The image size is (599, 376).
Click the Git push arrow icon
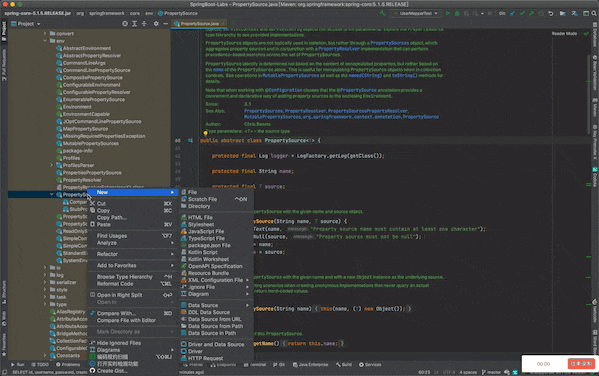point(531,13)
